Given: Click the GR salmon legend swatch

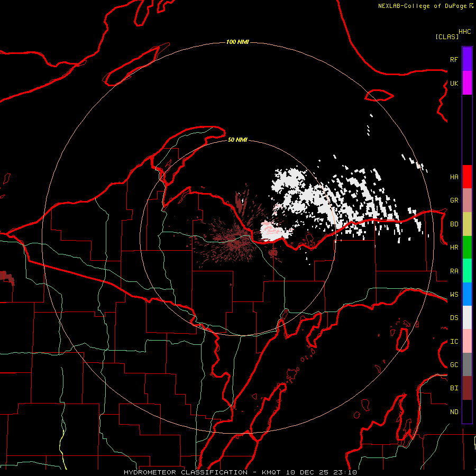Looking at the screenshot, I should point(467,200).
